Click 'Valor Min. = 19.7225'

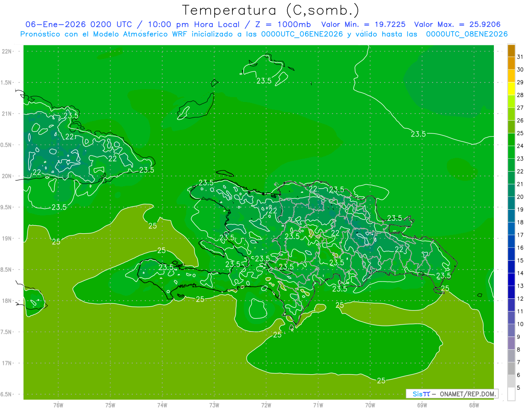pyautogui.click(x=364, y=24)
